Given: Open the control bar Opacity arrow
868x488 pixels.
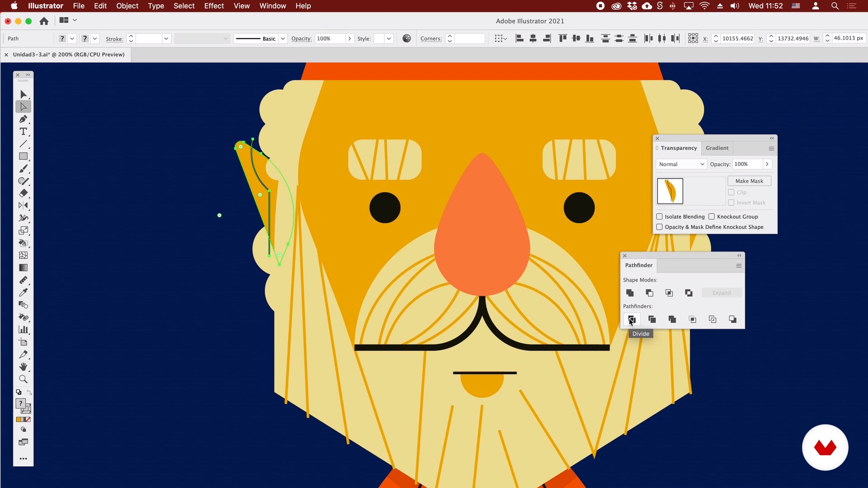Looking at the screenshot, I should point(349,38).
